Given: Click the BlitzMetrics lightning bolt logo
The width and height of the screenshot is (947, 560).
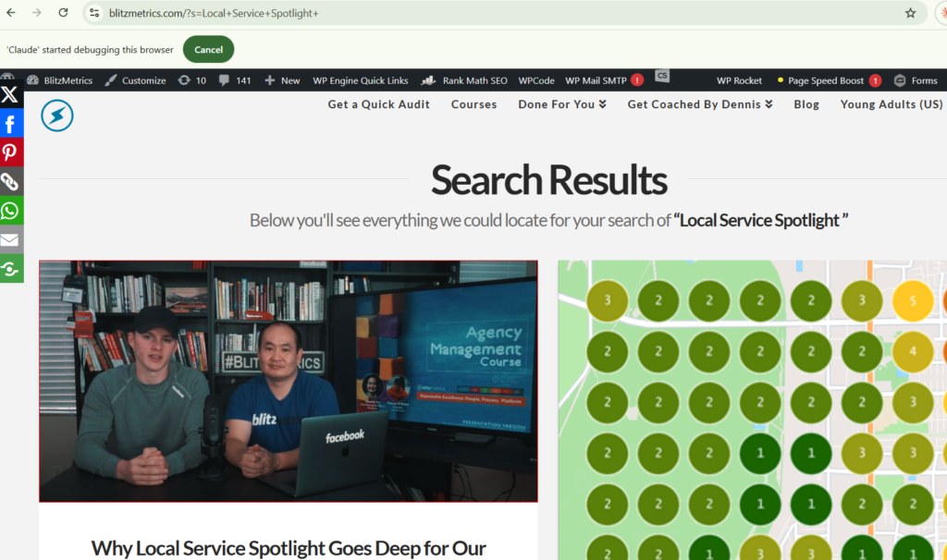Looking at the screenshot, I should point(57,116).
